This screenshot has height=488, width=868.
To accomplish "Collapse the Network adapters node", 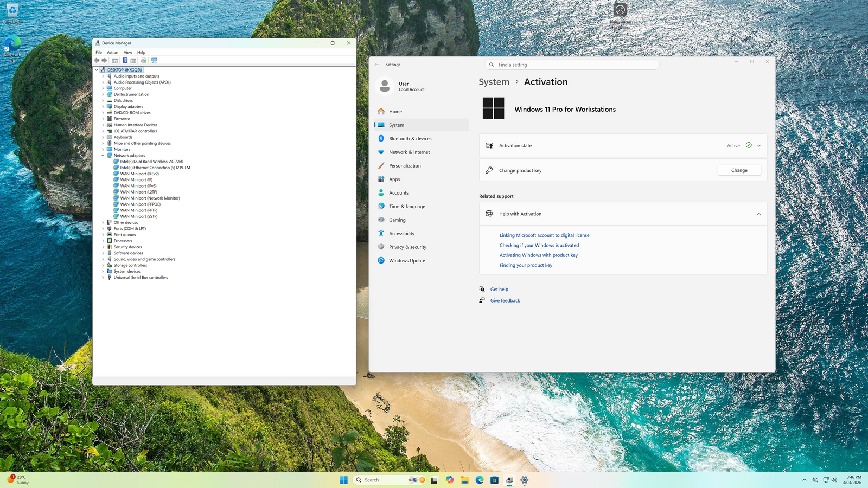I will [x=103, y=156].
